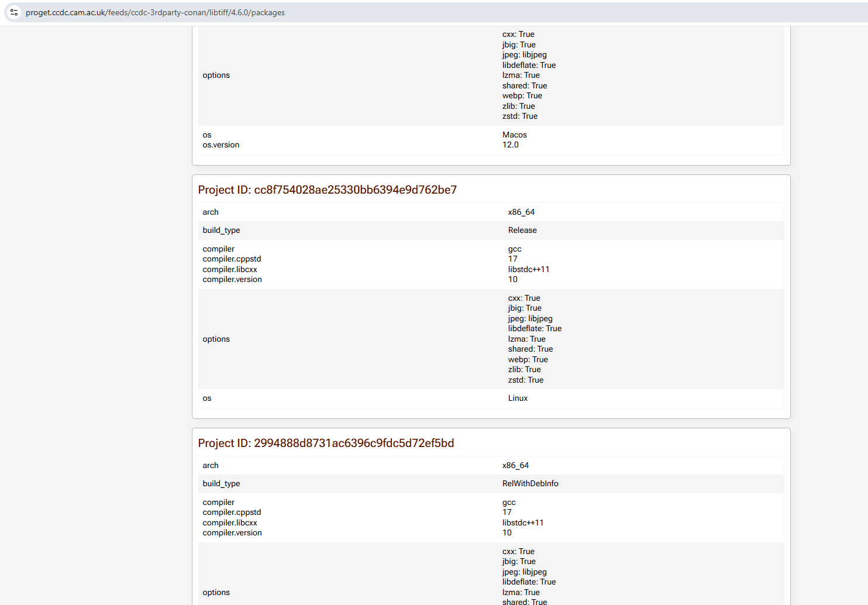Click Project ID cc8f754028ae25330bb6394e9d762be7 heading
This screenshot has width=868, height=605.
coord(327,190)
